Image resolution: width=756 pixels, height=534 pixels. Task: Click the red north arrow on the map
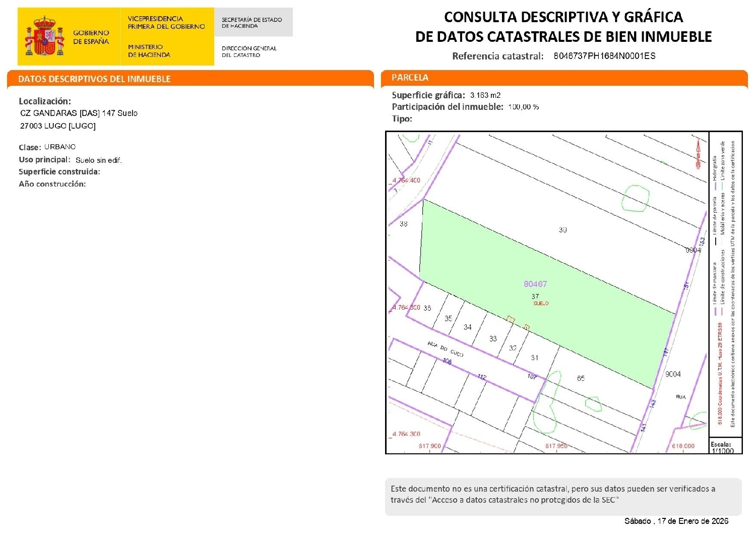click(699, 153)
